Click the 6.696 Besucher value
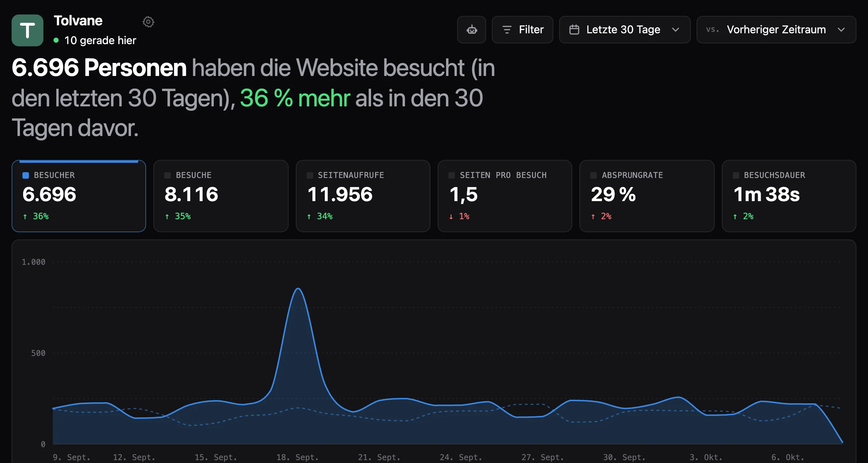Screen dimensions: 868x463 coord(49,195)
